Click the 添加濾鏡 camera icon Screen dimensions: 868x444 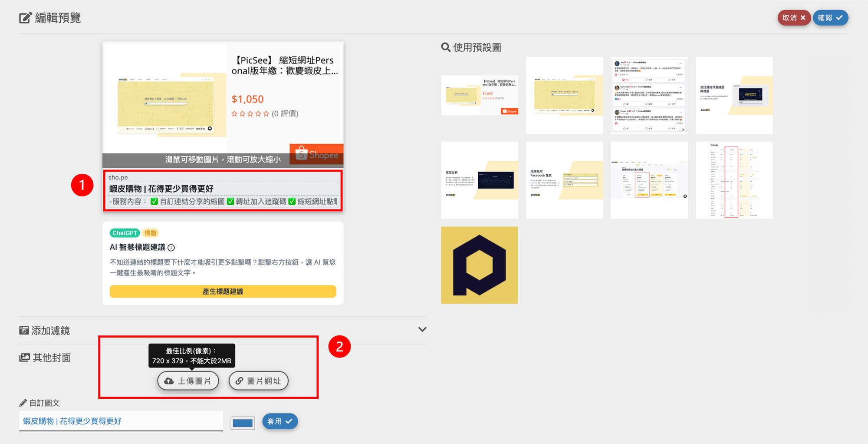pyautogui.click(x=24, y=331)
